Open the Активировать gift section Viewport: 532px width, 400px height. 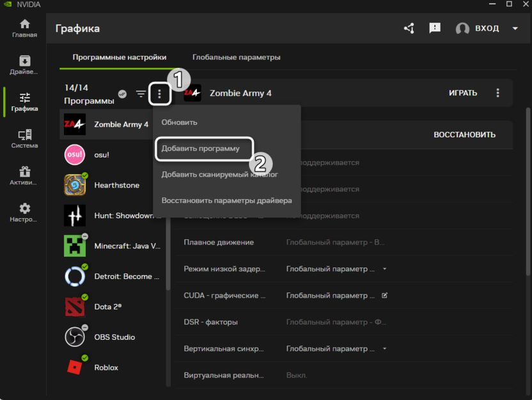click(x=24, y=175)
